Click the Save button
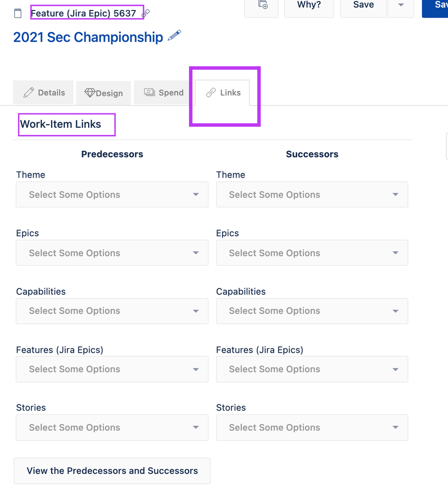 [363, 6]
